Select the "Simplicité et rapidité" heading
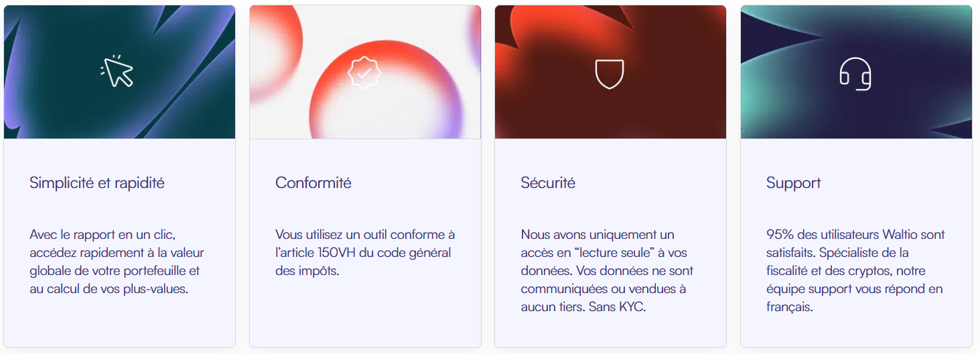This screenshot has width=980, height=354. 97,183
